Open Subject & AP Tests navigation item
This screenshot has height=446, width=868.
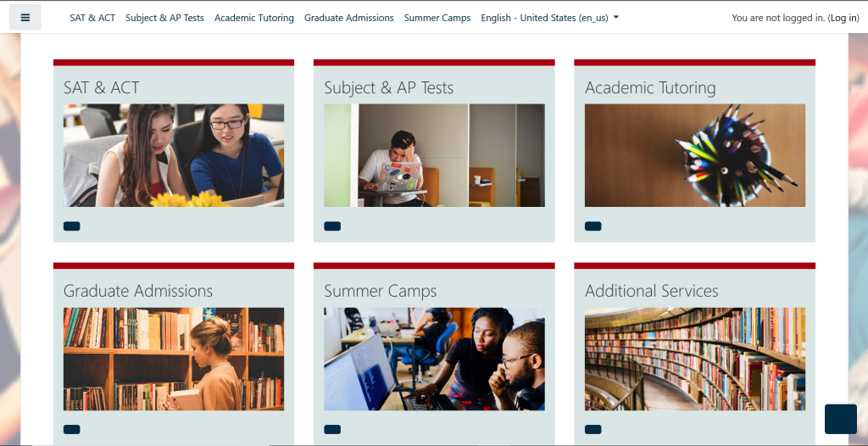point(164,18)
